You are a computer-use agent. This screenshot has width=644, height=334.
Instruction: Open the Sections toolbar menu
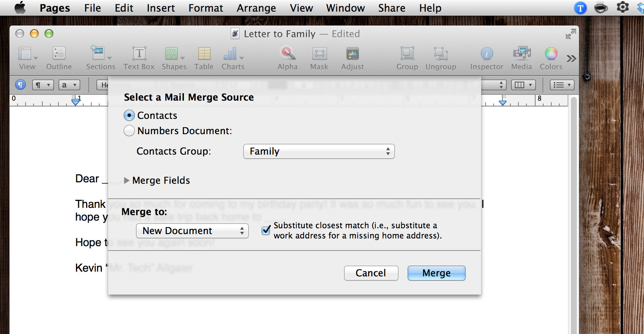(x=100, y=58)
